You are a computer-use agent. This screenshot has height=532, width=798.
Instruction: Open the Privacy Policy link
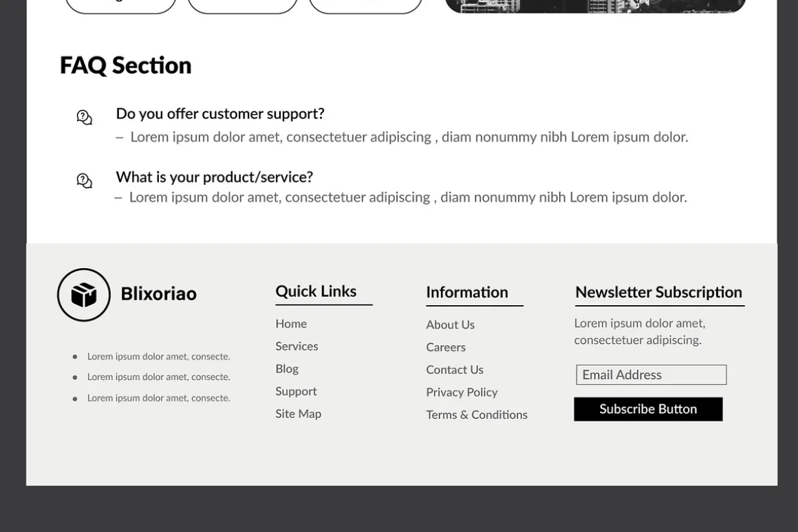click(x=462, y=392)
